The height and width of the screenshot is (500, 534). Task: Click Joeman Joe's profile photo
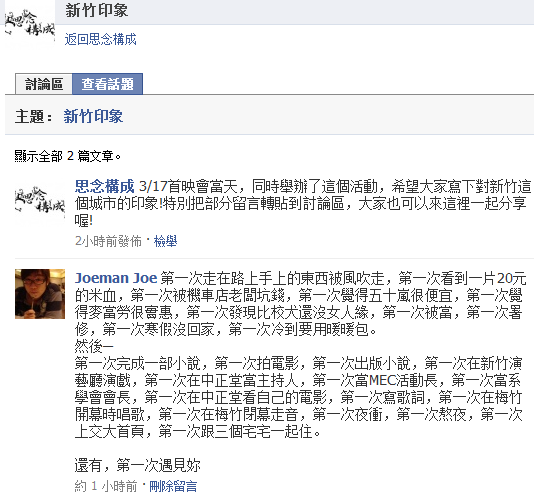pyautogui.click(x=40, y=294)
